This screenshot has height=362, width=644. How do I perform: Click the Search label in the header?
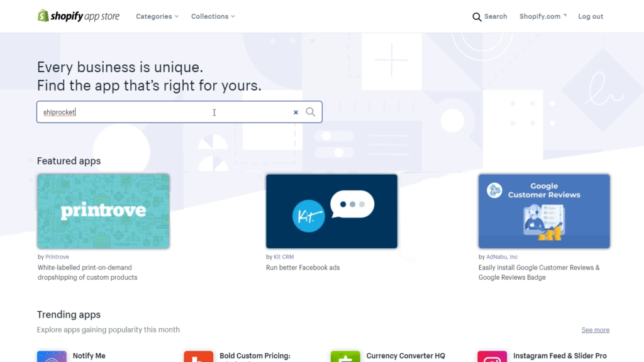coord(496,16)
